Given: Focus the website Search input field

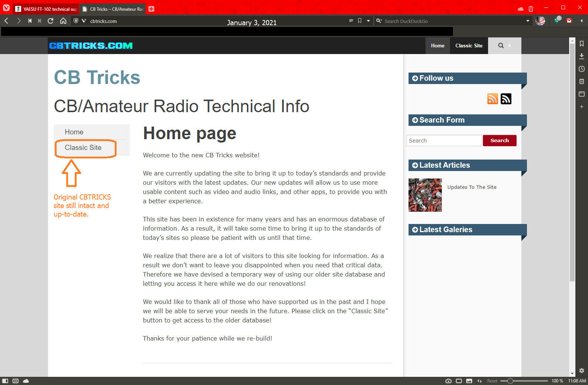Looking at the screenshot, I should (x=444, y=141).
